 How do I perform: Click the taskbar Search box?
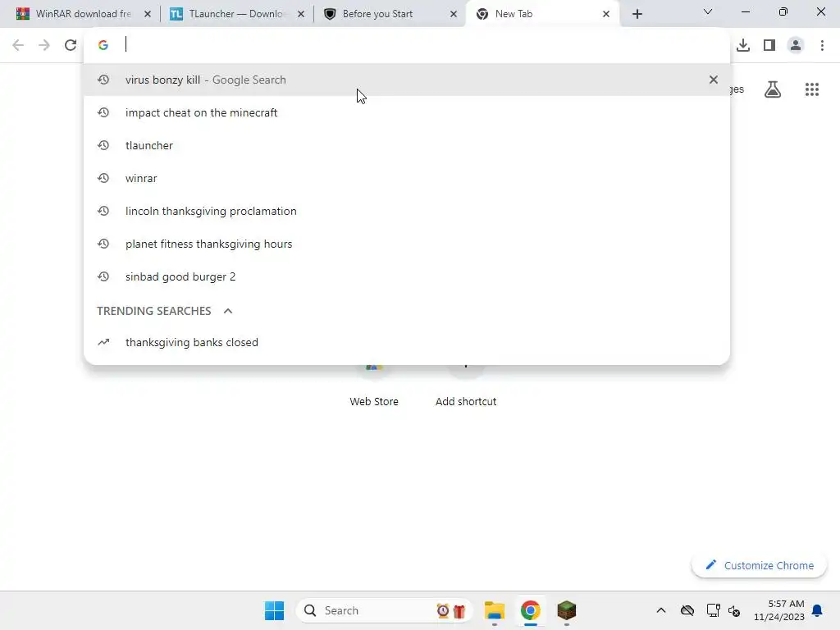(x=384, y=610)
